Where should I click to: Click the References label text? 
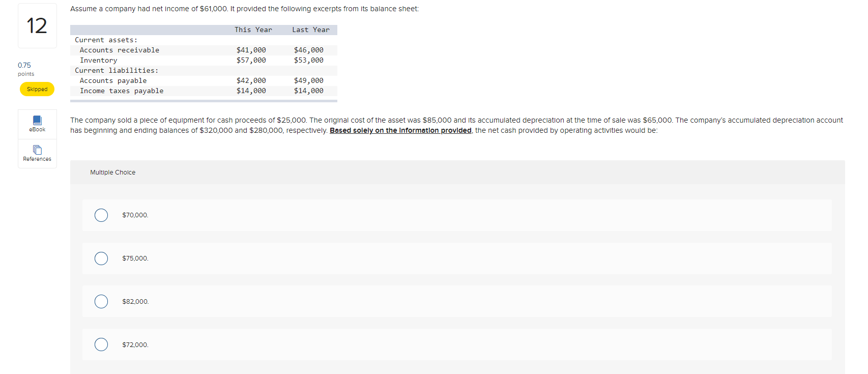click(37, 159)
